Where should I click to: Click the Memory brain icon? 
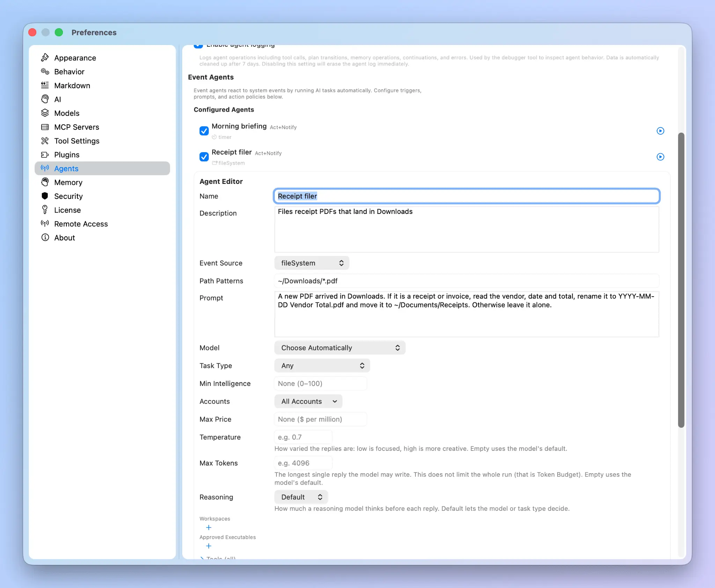pyautogui.click(x=45, y=182)
